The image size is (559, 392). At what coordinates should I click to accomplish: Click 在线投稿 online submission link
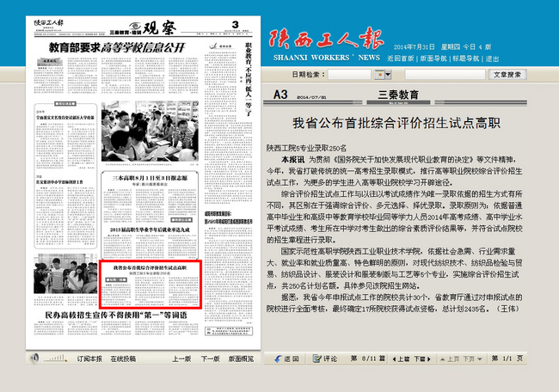coord(124,358)
